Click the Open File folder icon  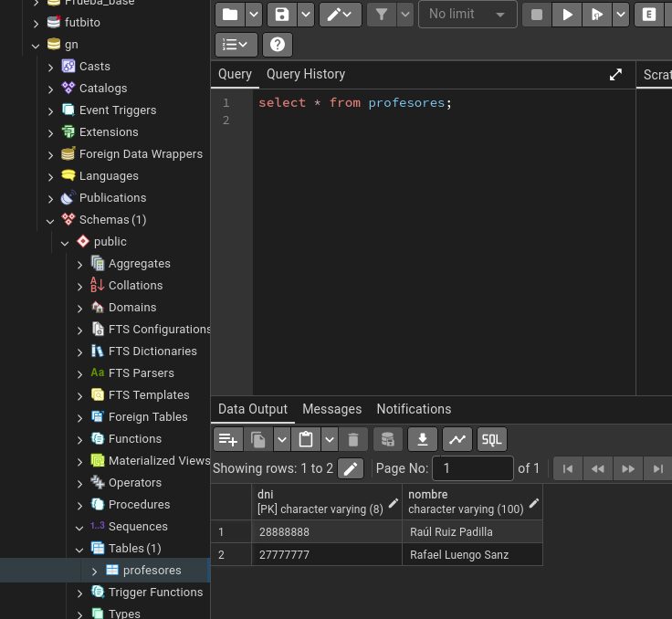pos(230,15)
